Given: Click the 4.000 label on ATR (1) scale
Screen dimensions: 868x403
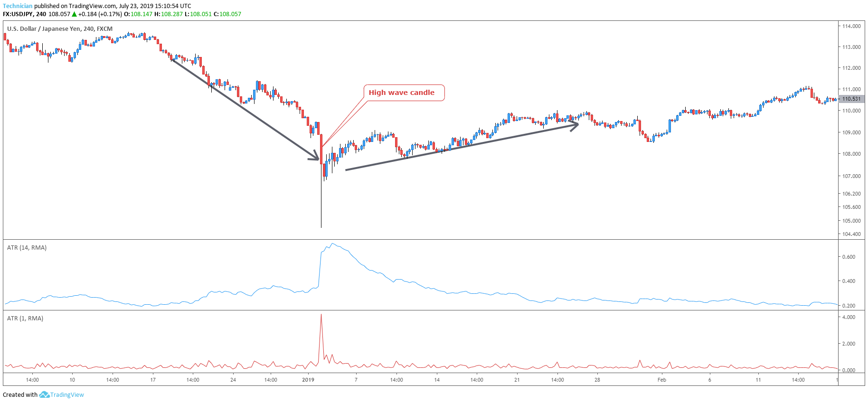Looking at the screenshot, I should pyautogui.click(x=849, y=317).
